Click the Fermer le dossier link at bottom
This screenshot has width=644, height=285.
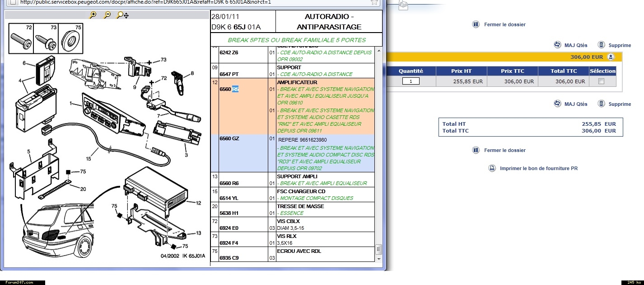(x=504, y=150)
